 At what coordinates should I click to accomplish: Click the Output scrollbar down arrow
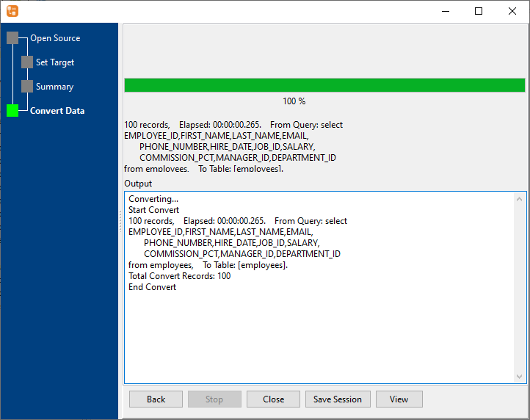520,377
